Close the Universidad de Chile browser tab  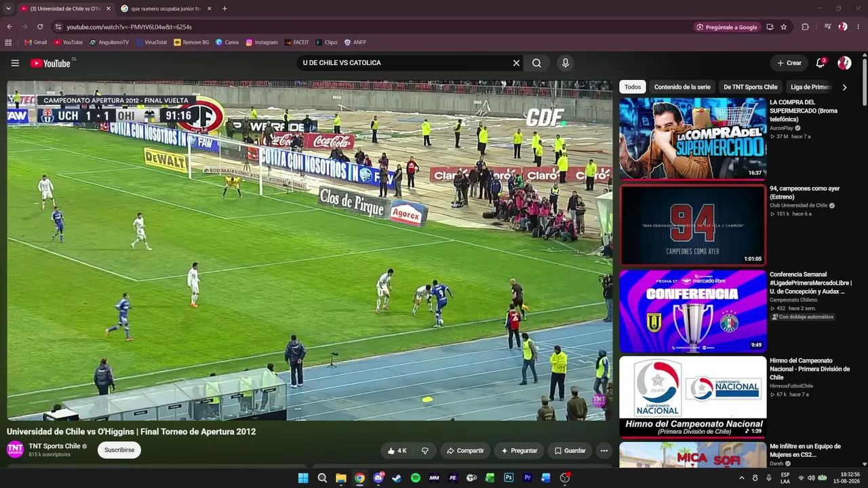(x=108, y=9)
